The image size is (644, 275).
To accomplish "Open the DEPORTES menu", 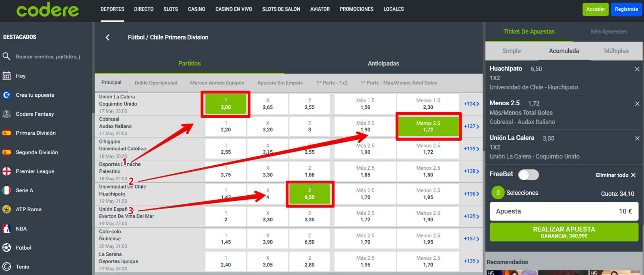I will click(112, 9).
